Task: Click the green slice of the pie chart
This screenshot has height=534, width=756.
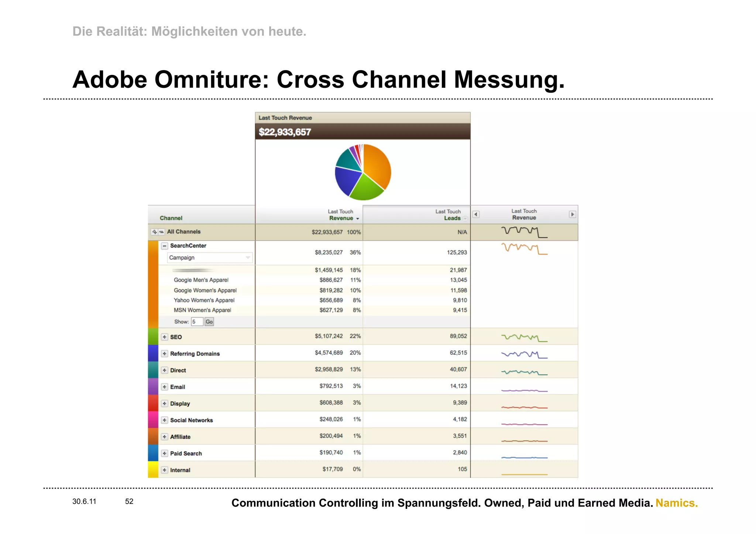Action: pos(367,188)
